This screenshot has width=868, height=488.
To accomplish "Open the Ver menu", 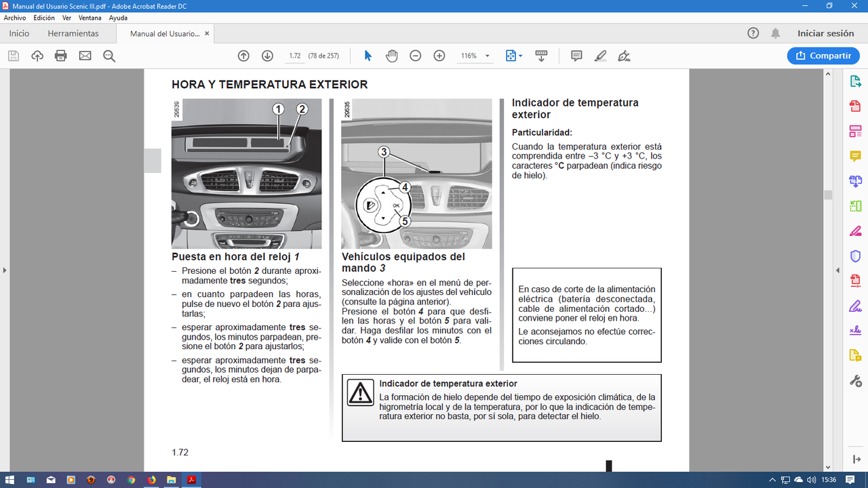I will pyautogui.click(x=66, y=18).
